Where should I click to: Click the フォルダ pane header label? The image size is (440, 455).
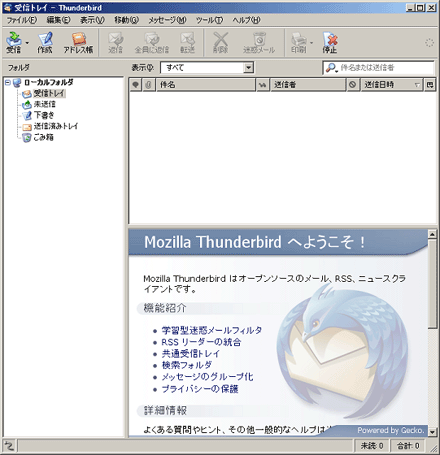pyautogui.click(x=19, y=68)
